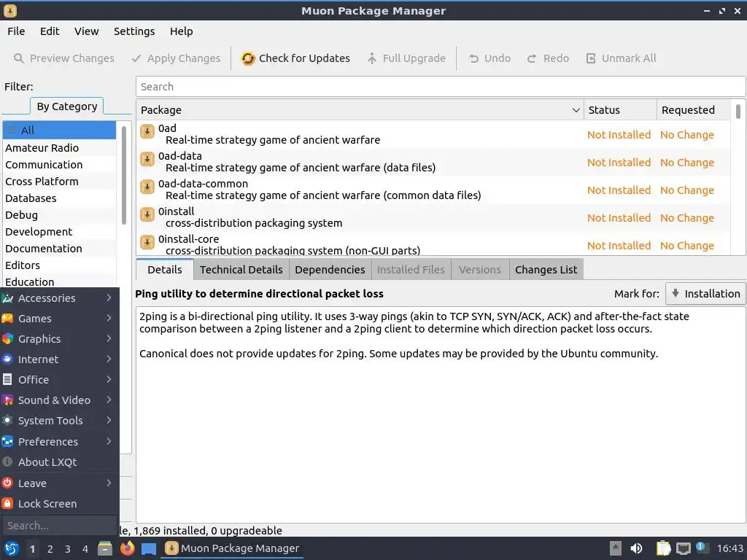
Task: Click the start menu Search box
Action: pyautogui.click(x=59, y=526)
